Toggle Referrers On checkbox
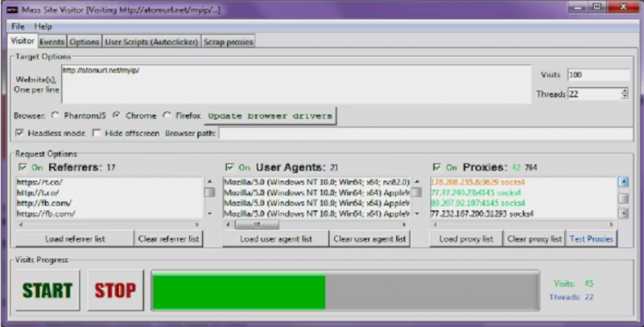Screen dimensions: 644x327 tap(23, 168)
